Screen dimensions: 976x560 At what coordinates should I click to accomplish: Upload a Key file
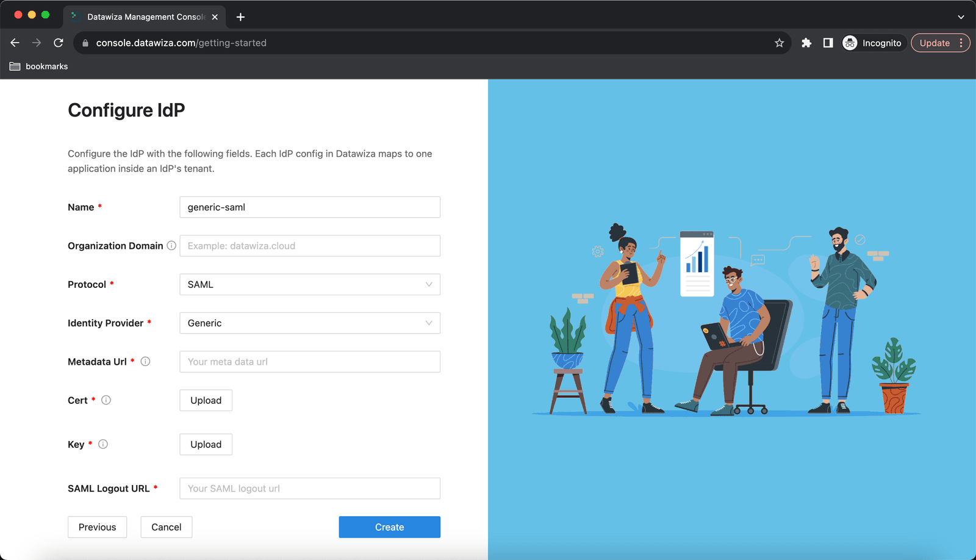[206, 444]
